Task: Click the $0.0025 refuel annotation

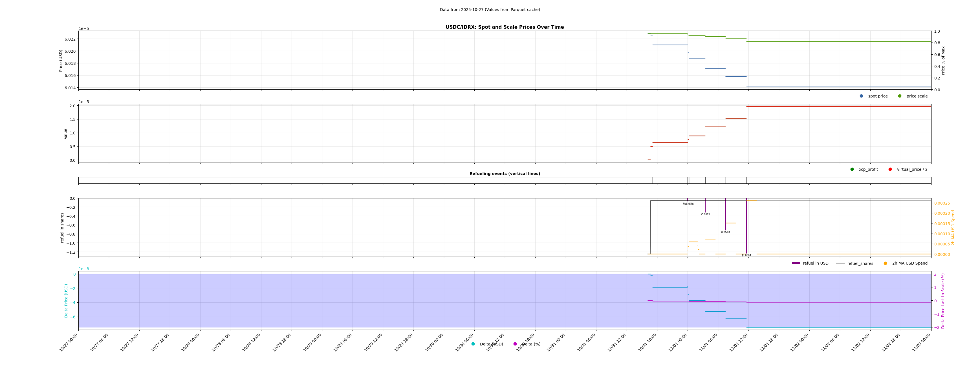Action: [705, 214]
